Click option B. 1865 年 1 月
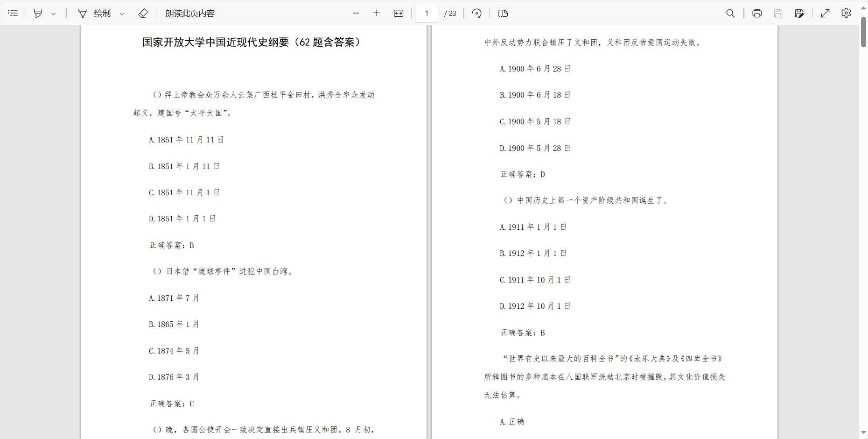This screenshot has width=868, height=439. 174,324
